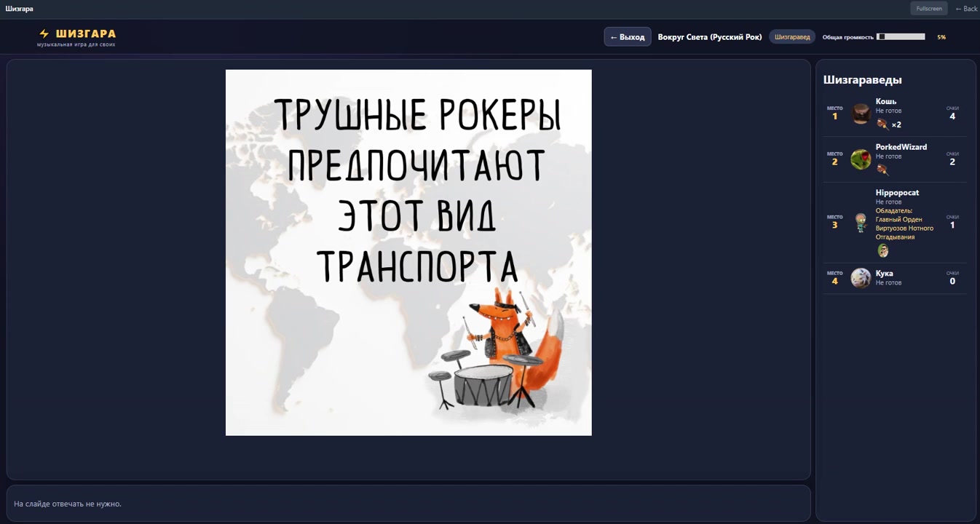
Task: Click PorkedWizard's frog avatar
Action: tap(861, 159)
